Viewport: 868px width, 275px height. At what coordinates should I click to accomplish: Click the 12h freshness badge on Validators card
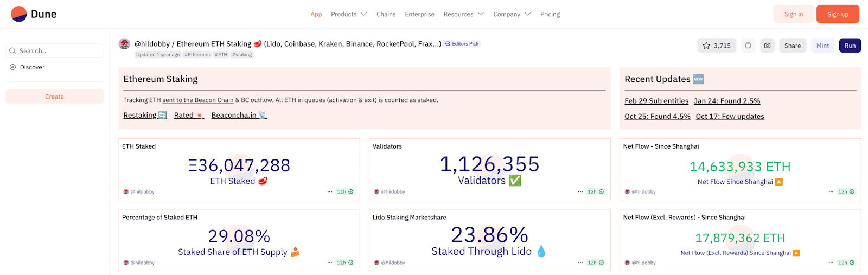pyautogui.click(x=596, y=191)
